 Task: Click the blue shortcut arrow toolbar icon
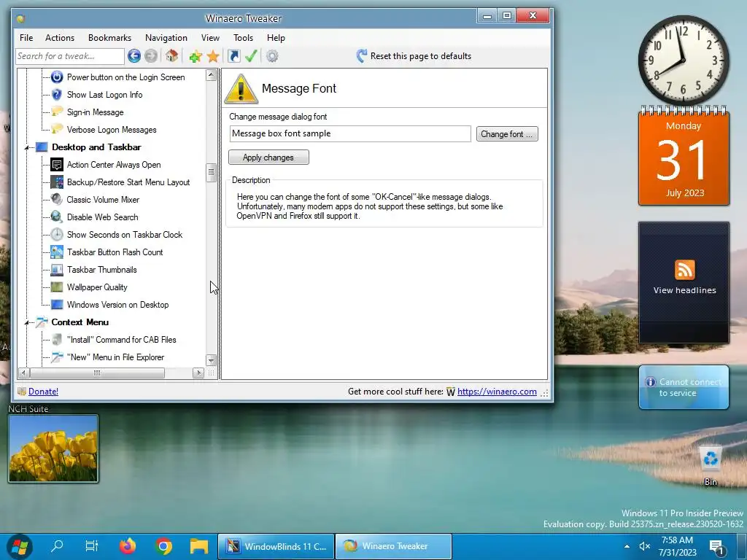tap(234, 56)
